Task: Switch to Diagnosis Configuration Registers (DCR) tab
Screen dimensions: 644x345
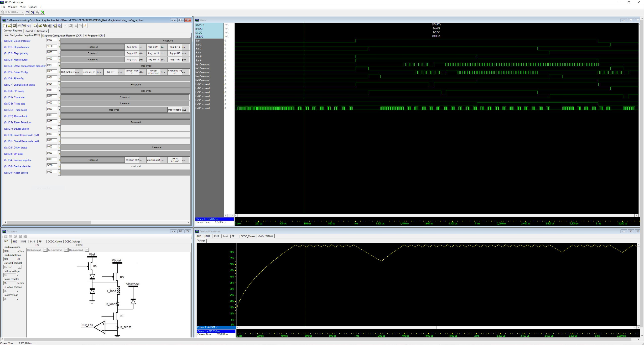Action: coord(62,36)
